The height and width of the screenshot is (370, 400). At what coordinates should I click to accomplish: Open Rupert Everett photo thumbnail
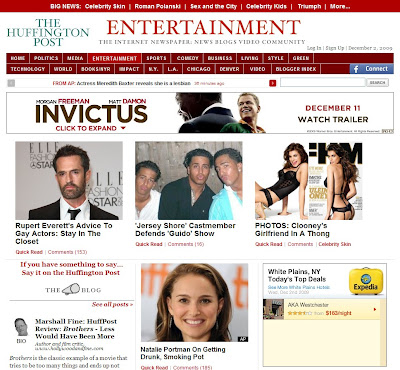pos(69,180)
